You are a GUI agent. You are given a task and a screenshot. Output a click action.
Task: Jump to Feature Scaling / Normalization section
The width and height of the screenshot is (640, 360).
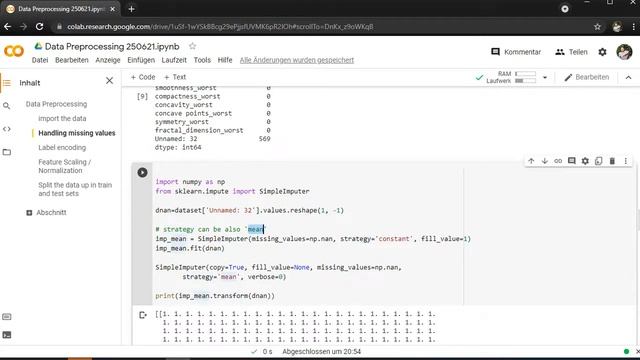point(64,166)
